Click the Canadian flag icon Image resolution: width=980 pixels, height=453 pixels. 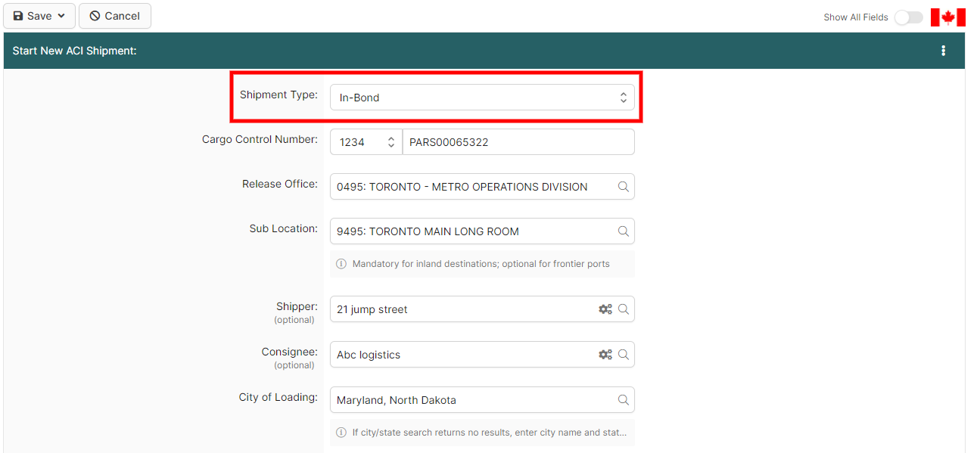[x=947, y=17]
